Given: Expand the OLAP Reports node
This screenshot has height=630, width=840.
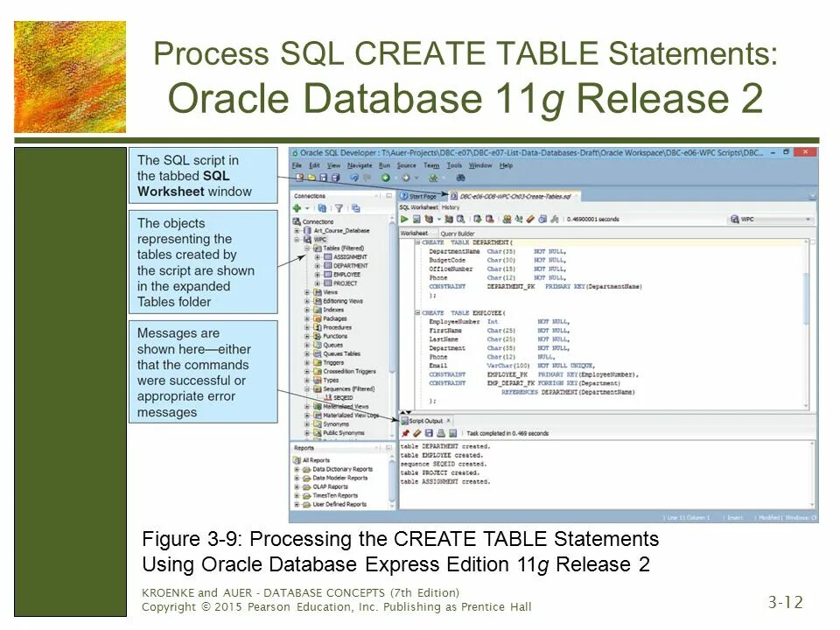Looking at the screenshot, I should click(x=297, y=487).
